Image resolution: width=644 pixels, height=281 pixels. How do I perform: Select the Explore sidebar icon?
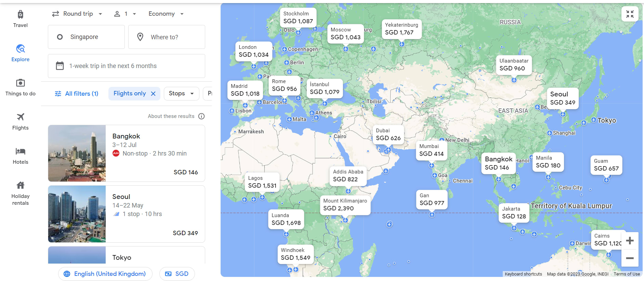pyautogui.click(x=21, y=49)
